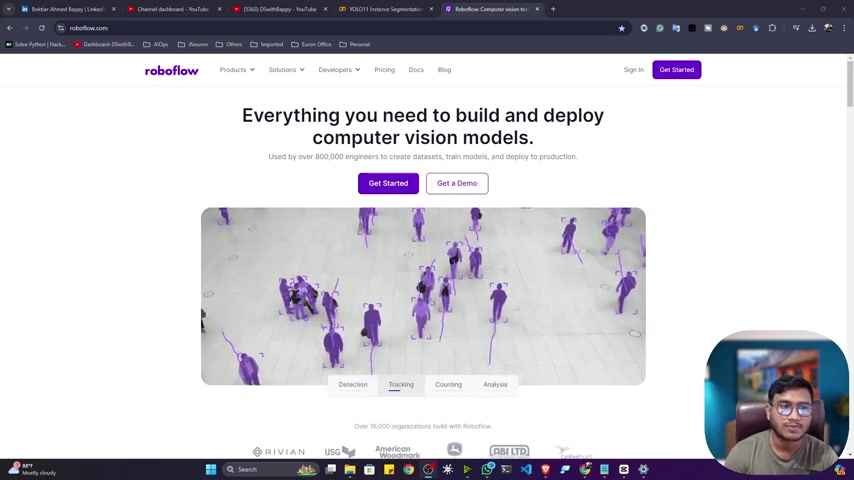
Task: Open the weather widget showing Mostly cloudy
Action: (x=32, y=469)
